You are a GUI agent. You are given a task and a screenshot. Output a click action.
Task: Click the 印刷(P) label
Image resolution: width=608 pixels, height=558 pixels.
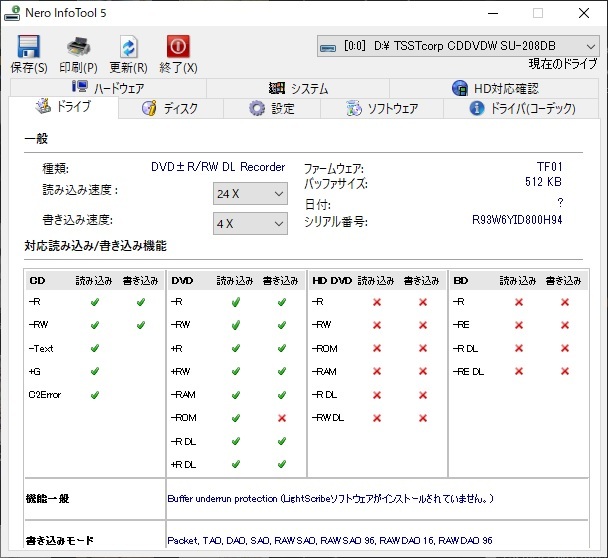78,67
